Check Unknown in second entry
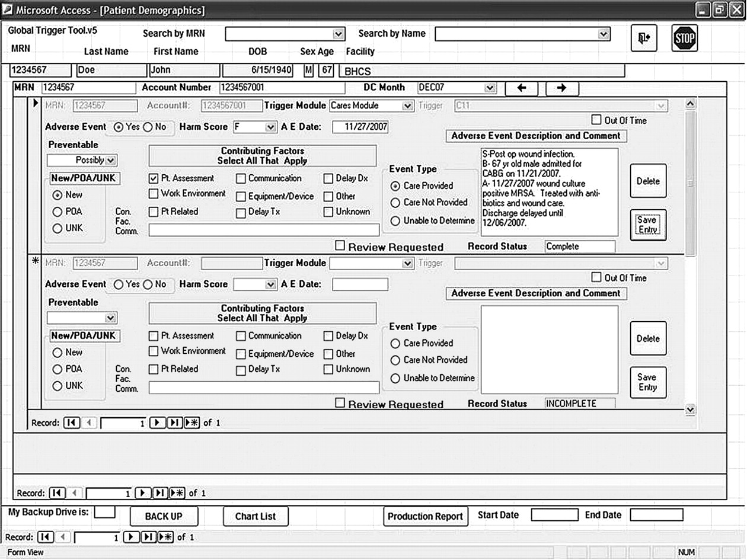This screenshot has height=560, width=747. [328, 369]
